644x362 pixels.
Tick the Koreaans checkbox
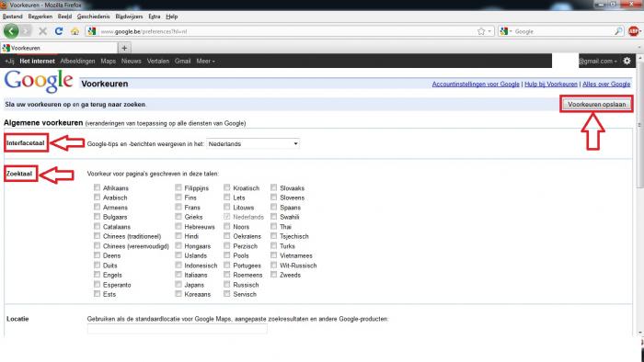[x=178, y=293]
